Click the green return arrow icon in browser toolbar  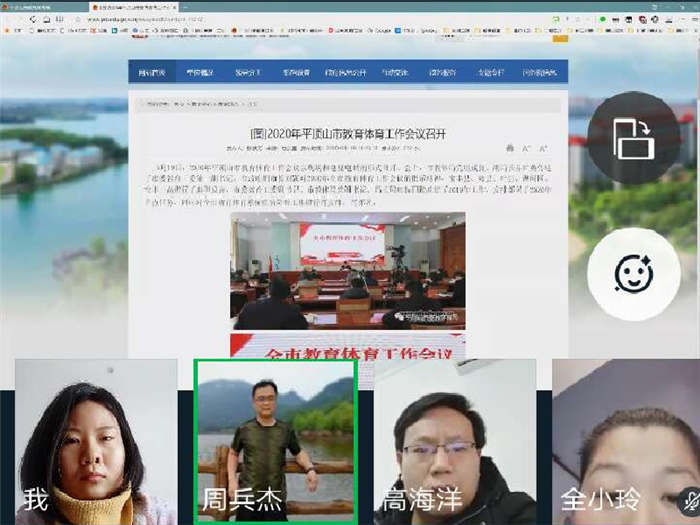pos(556,19)
